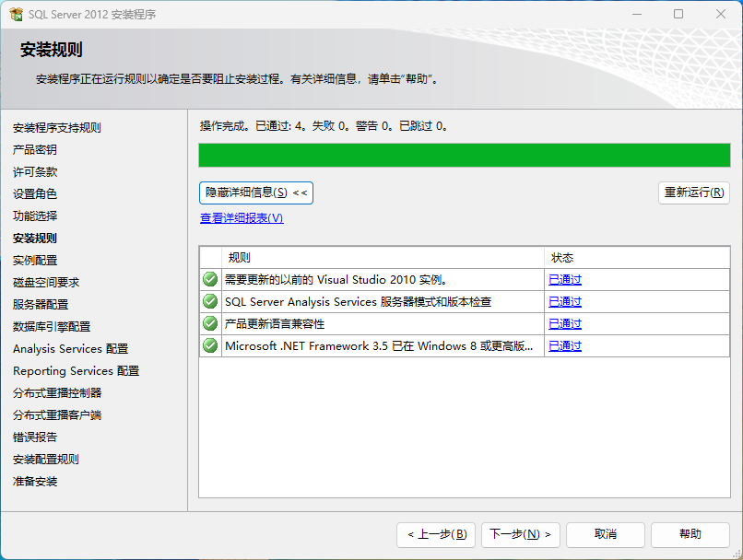Click the 帮助 button
The width and height of the screenshot is (743, 560).
pyautogui.click(x=690, y=535)
